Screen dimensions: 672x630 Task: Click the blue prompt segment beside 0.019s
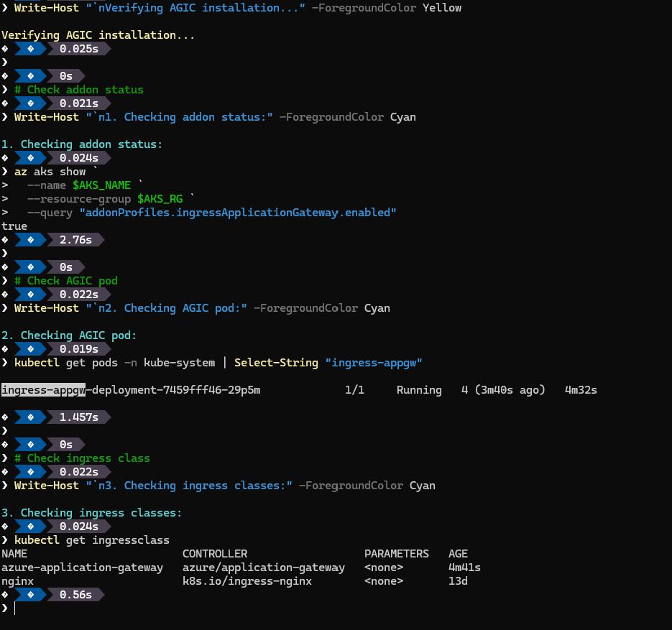[x=29, y=349]
